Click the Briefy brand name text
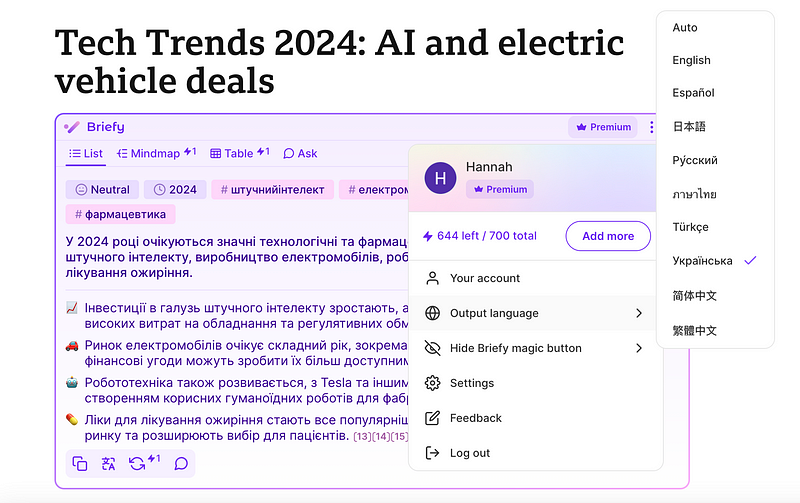Screen dimensions: 800x503 (106, 127)
